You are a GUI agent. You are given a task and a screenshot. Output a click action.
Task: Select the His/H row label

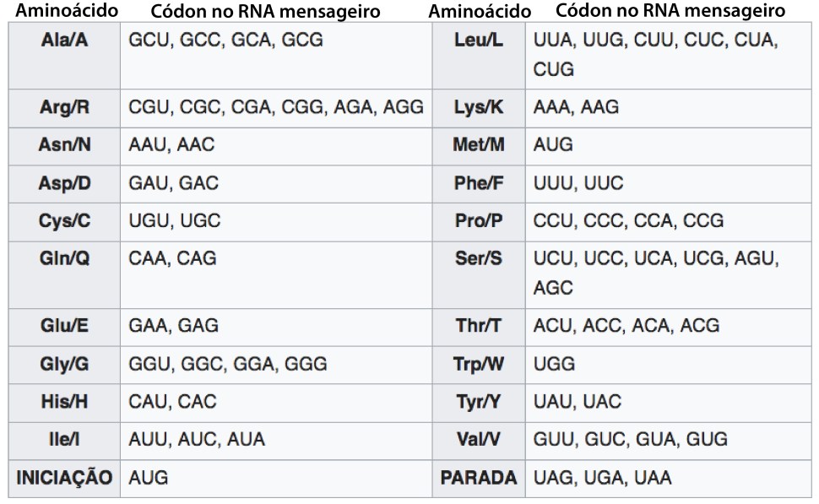click(64, 402)
